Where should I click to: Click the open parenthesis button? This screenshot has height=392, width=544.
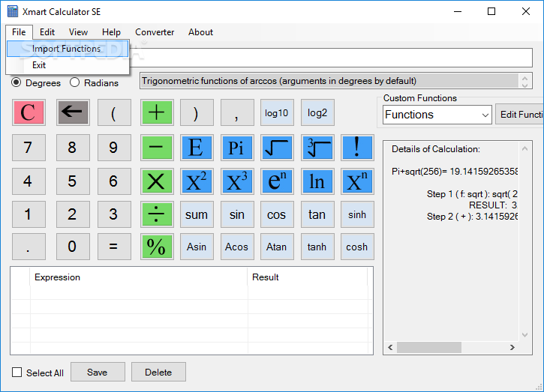point(114,112)
